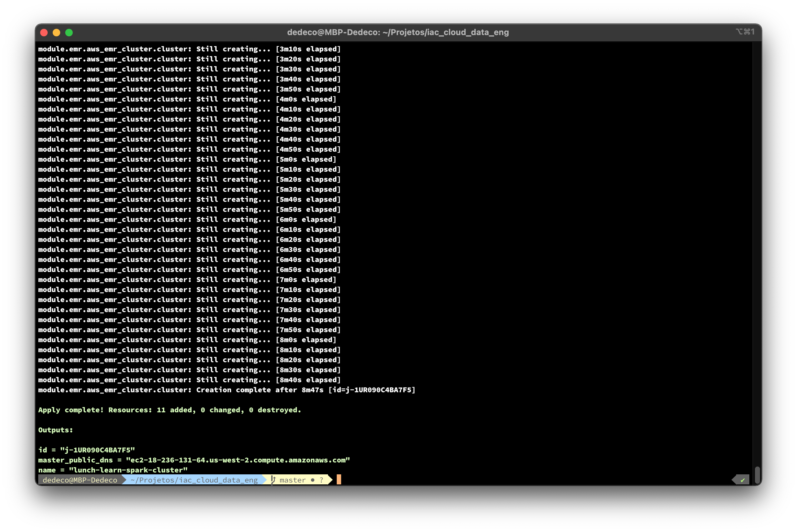Viewport: 797px width, 532px height.
Task: Click the line with [6m0s elapsed]
Action: coord(187,220)
